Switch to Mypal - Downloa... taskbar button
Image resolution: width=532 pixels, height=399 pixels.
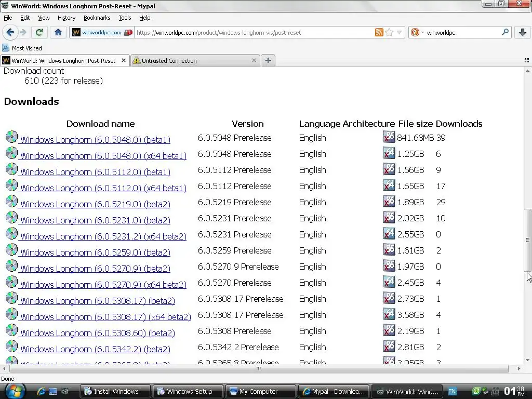[x=334, y=391]
